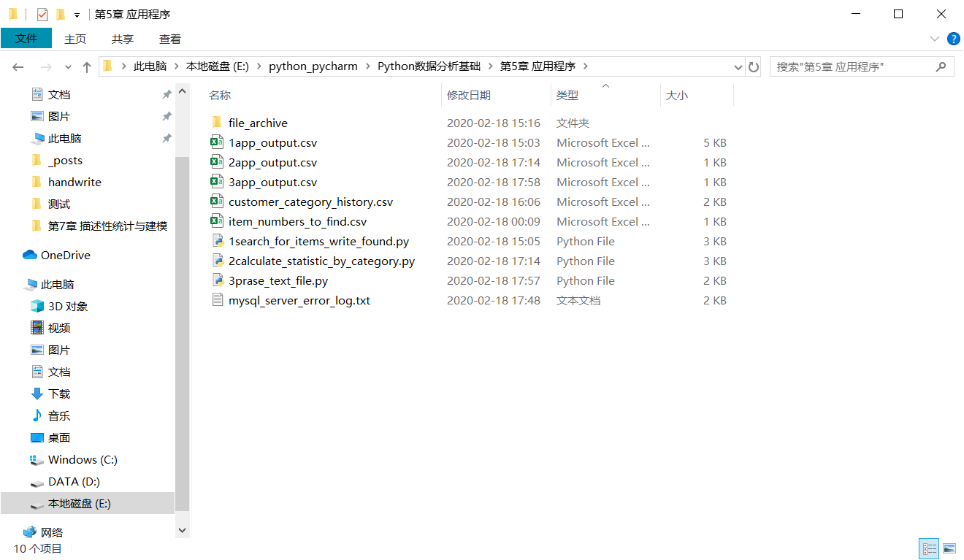Unpin 图片 from quick access

pyautogui.click(x=167, y=116)
